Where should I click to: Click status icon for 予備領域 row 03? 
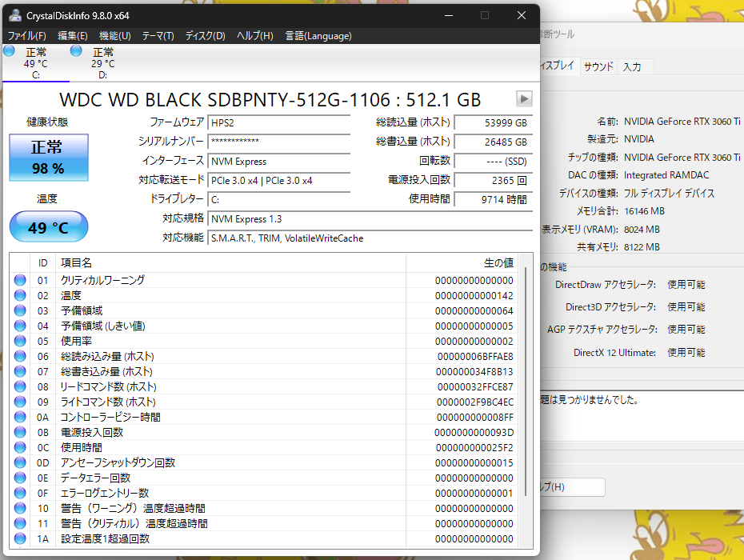coord(20,310)
